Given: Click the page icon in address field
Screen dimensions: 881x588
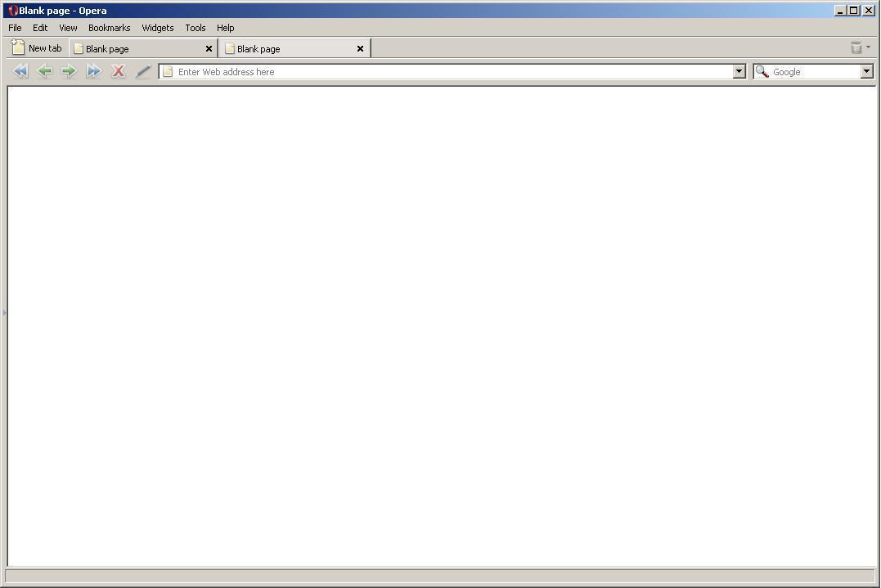Looking at the screenshot, I should pyautogui.click(x=168, y=72).
